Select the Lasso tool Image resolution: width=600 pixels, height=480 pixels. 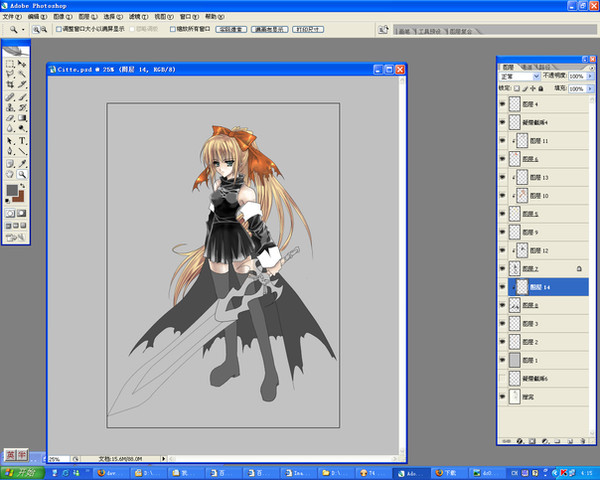point(10,73)
